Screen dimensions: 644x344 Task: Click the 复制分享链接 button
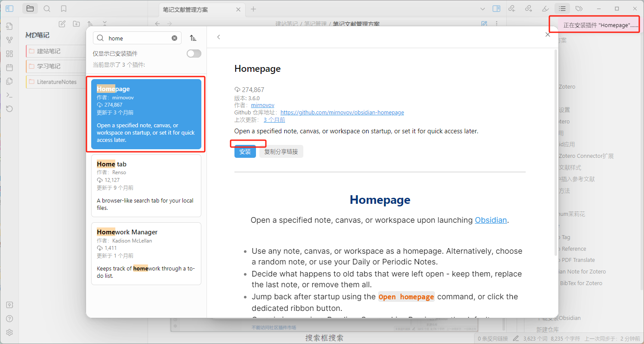coord(281,151)
